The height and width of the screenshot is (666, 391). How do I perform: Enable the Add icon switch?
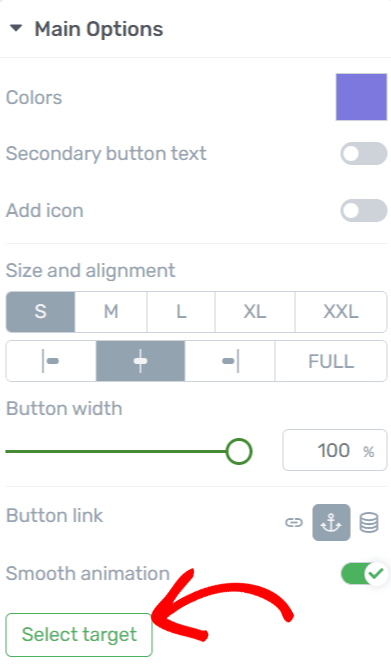pos(363,210)
